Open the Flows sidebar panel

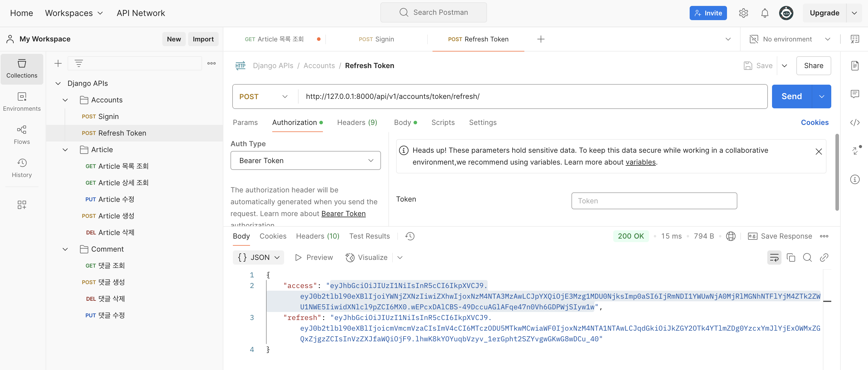[x=22, y=135]
